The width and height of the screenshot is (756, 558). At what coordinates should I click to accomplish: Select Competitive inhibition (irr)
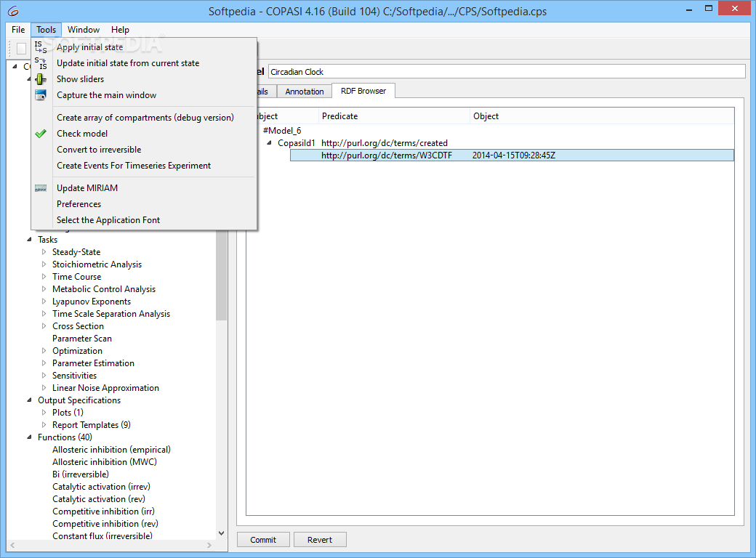[104, 511]
